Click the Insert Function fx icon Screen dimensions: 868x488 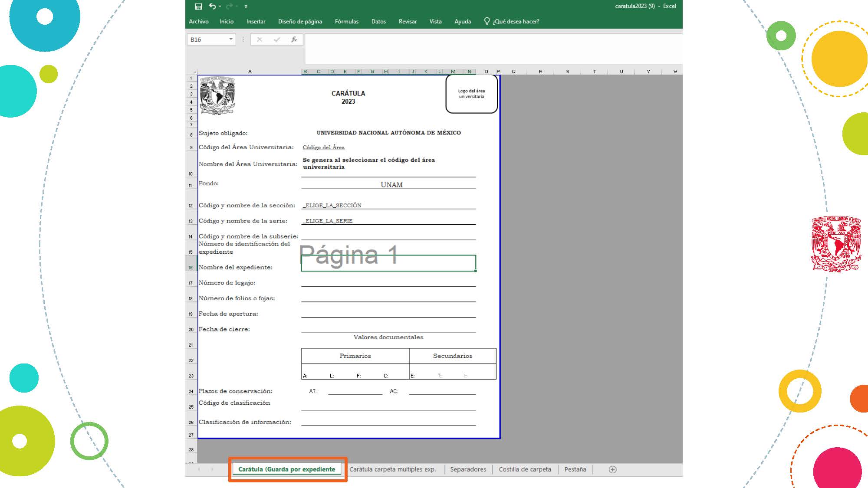(x=294, y=39)
